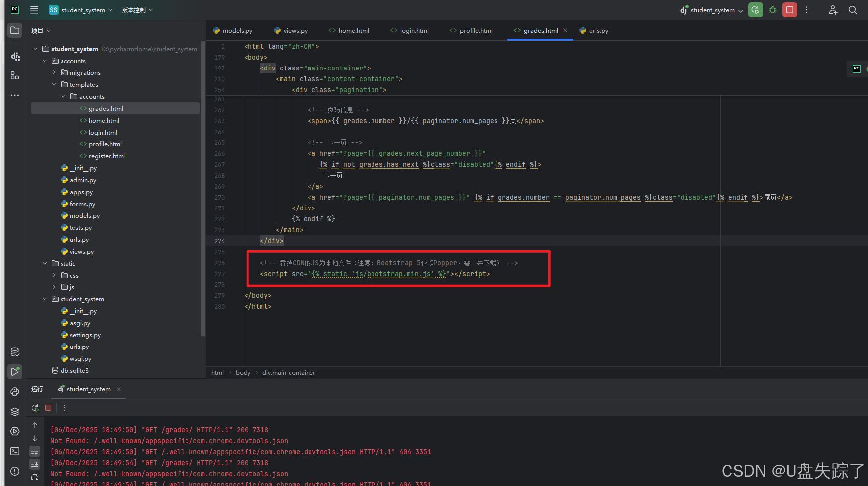Click the red stop square in Run panel
Image resolution: width=868 pixels, height=486 pixels.
click(x=48, y=408)
